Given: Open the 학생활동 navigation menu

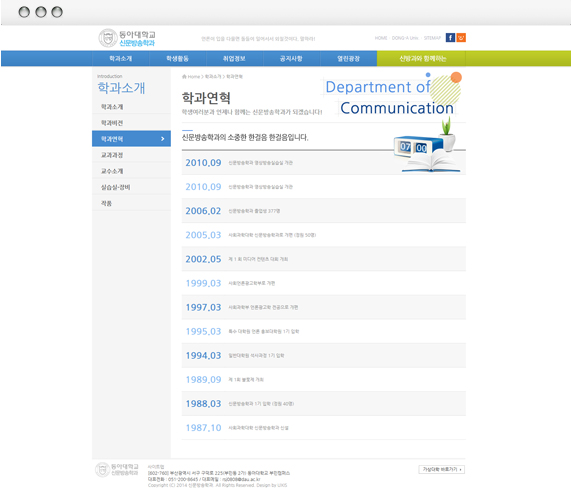Looking at the screenshot, I should [x=178, y=59].
